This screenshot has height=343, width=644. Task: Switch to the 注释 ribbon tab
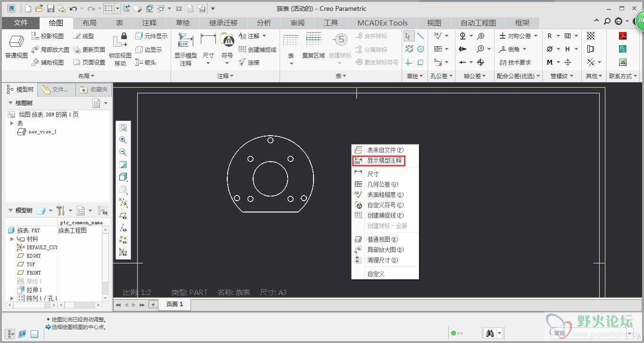tap(149, 23)
